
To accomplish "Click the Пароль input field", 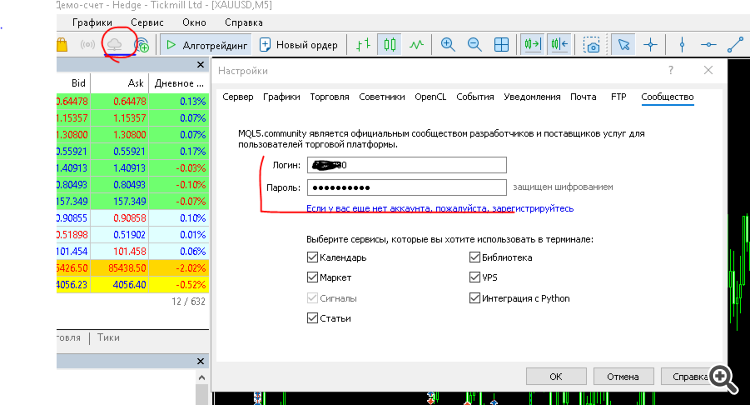I will 407,187.
